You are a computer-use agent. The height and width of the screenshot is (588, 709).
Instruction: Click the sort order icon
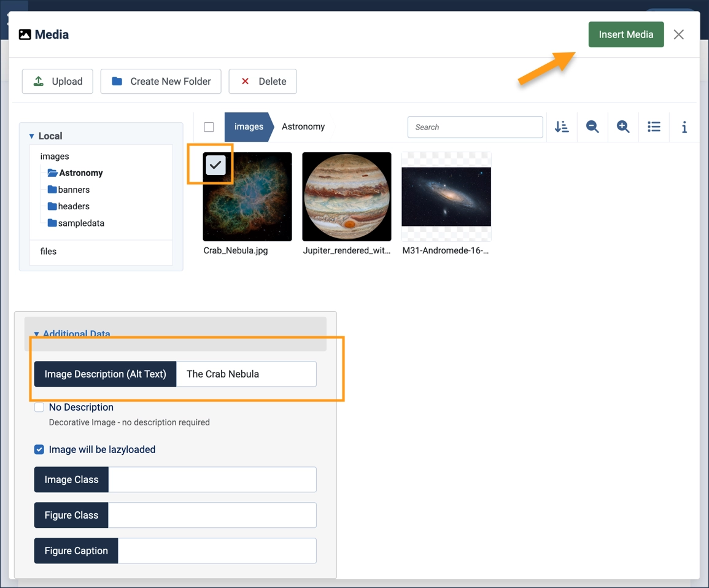tap(562, 127)
